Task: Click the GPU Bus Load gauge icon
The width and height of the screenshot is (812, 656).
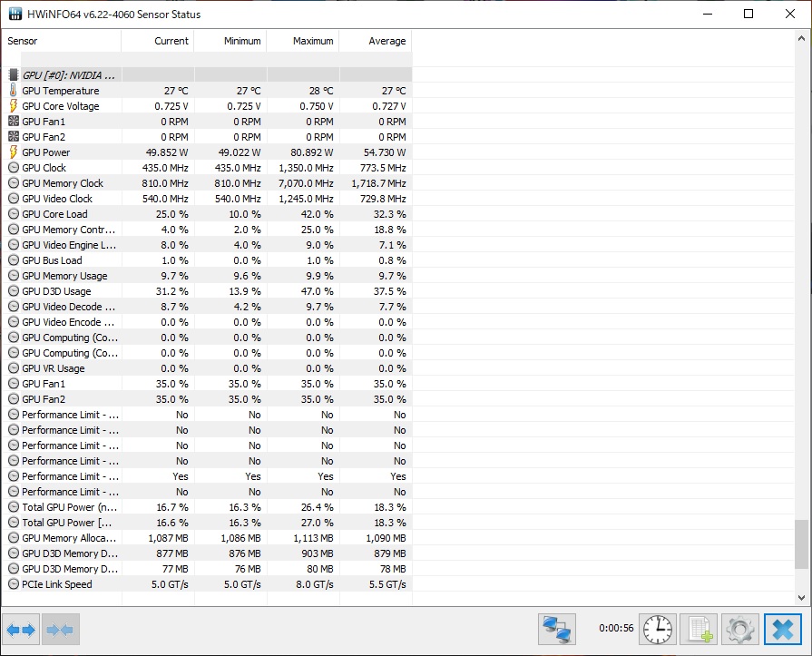Action: [x=14, y=260]
